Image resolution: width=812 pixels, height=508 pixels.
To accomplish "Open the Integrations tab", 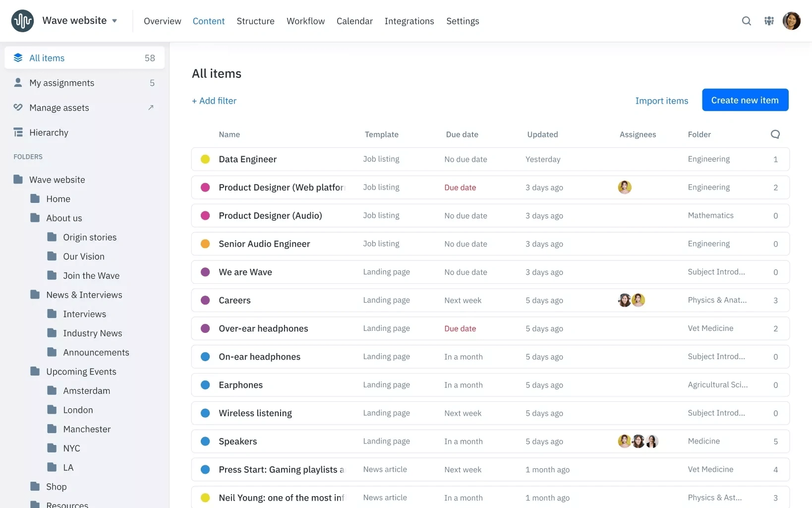I will tap(409, 21).
